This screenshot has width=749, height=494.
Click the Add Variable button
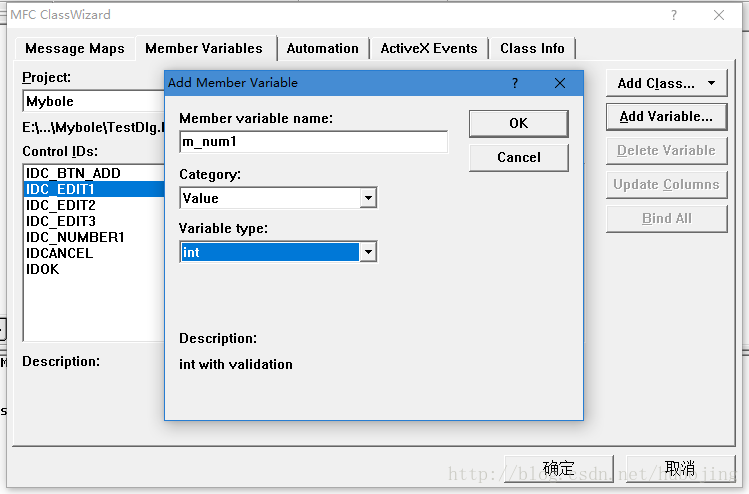click(x=665, y=116)
